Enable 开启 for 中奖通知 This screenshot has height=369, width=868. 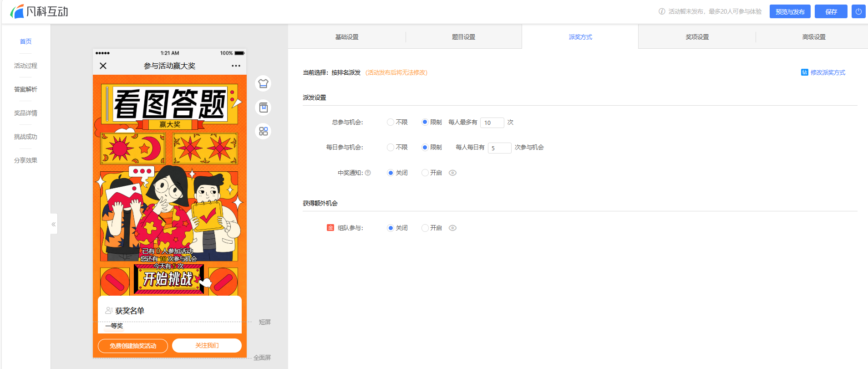tap(425, 173)
